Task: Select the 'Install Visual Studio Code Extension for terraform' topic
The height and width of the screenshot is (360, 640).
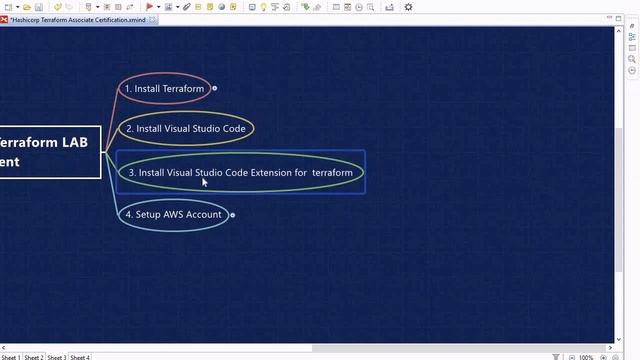Action: click(241, 172)
